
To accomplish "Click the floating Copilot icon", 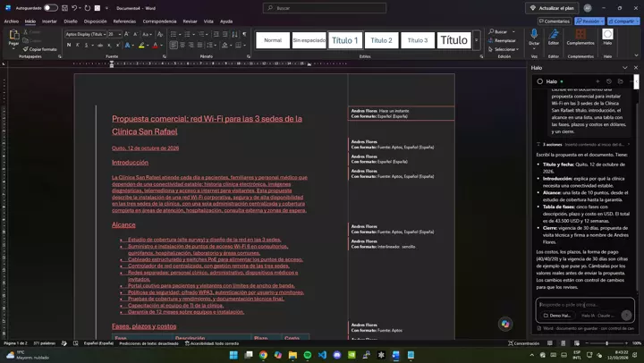I will [x=505, y=324].
